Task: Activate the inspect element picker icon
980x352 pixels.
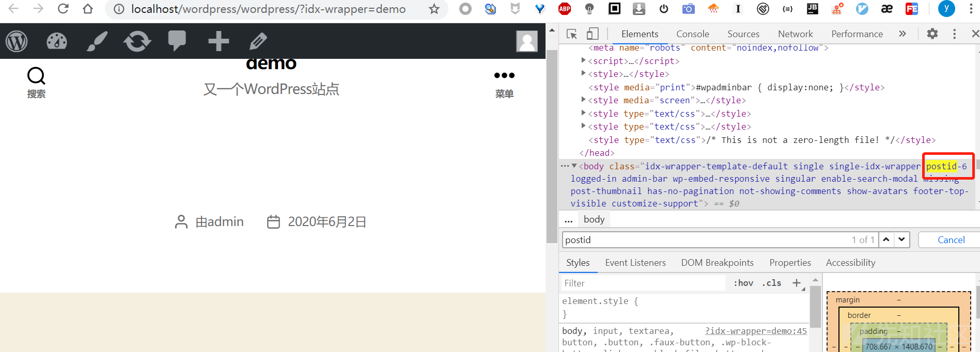Action: pos(572,34)
